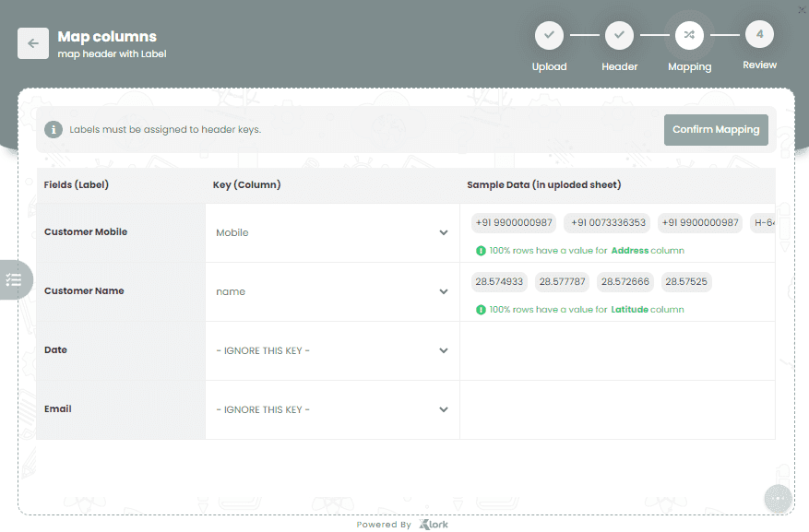Click the back arrow button
Screen dimensions: 809x532
click(x=32, y=43)
